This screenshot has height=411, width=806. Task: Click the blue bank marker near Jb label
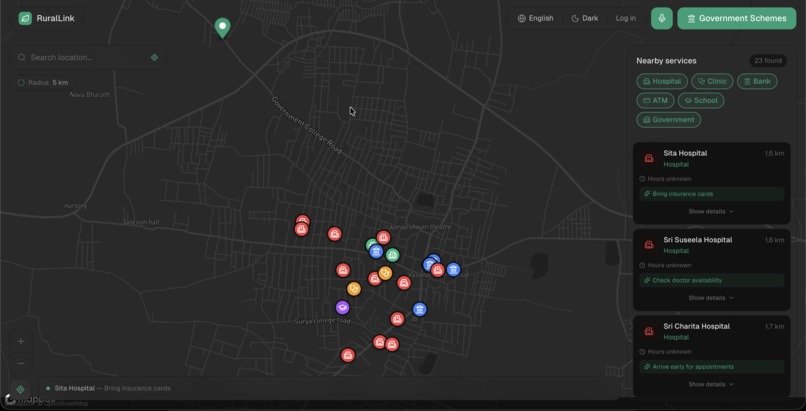pos(419,309)
